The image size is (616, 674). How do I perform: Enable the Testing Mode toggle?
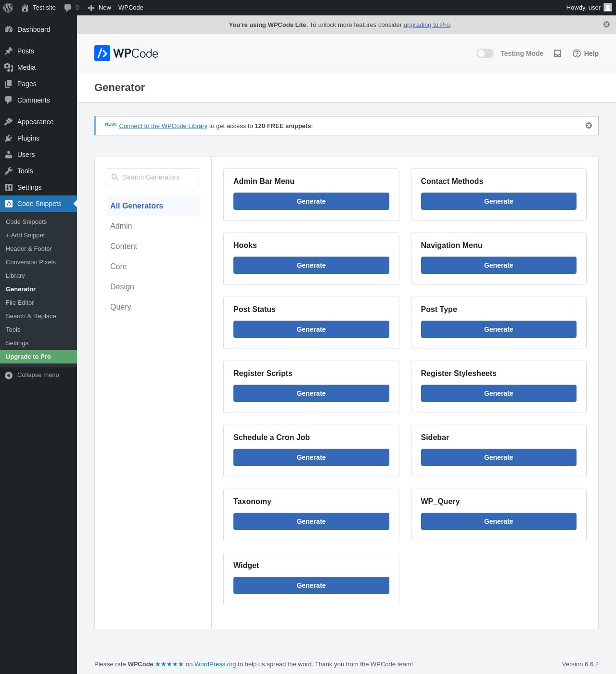pyautogui.click(x=485, y=53)
